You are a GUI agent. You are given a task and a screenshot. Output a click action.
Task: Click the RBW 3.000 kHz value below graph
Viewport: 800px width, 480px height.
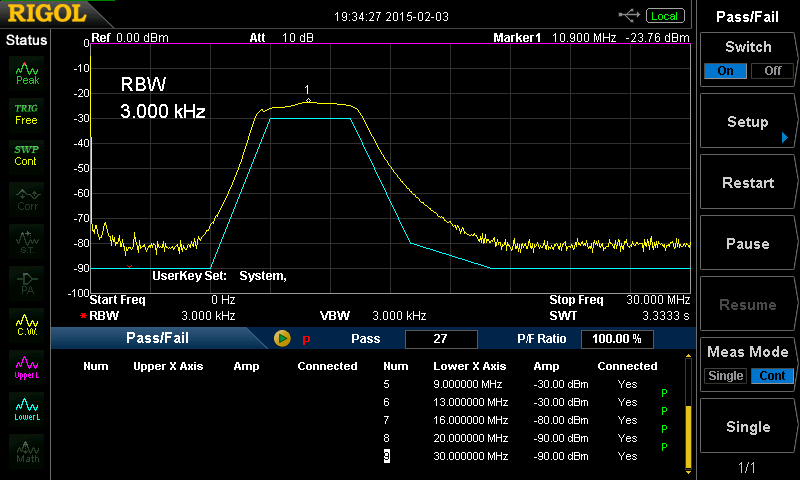pos(208,316)
